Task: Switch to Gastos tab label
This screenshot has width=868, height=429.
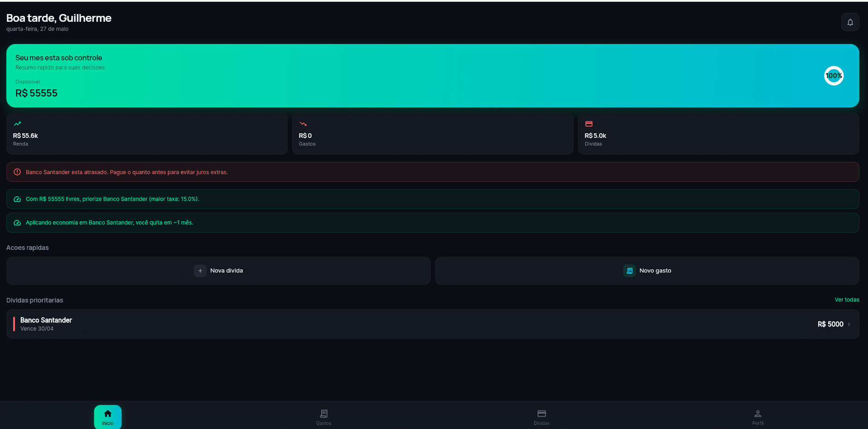Action: coord(324,423)
